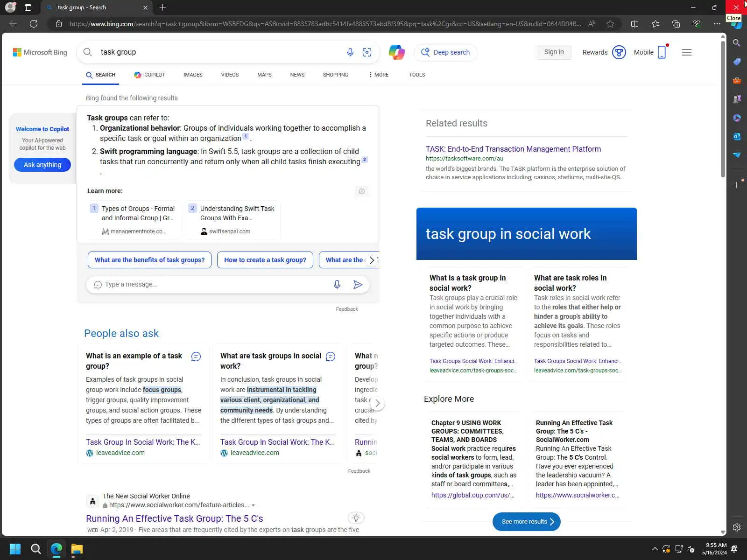
Task: Open browser split screen view
Action: click(x=634, y=24)
